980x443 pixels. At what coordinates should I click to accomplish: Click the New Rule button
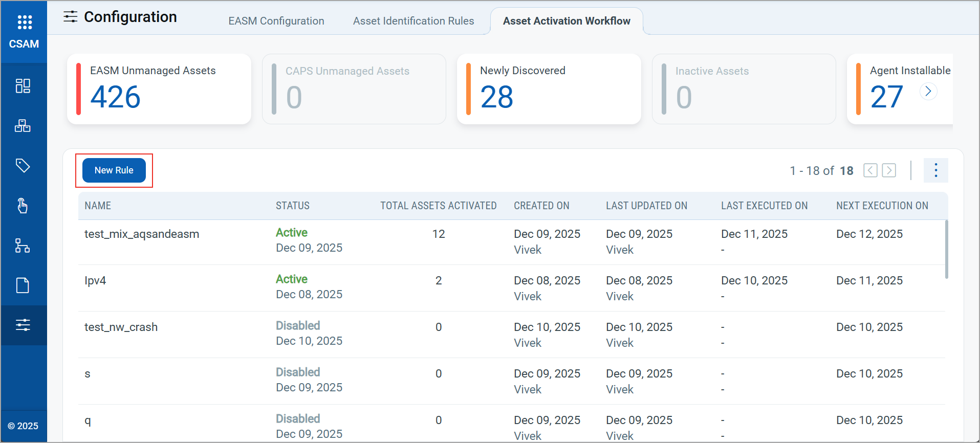point(114,170)
